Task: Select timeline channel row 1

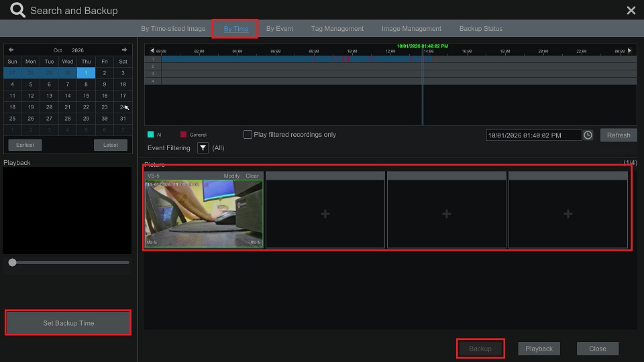Action: coord(390,59)
